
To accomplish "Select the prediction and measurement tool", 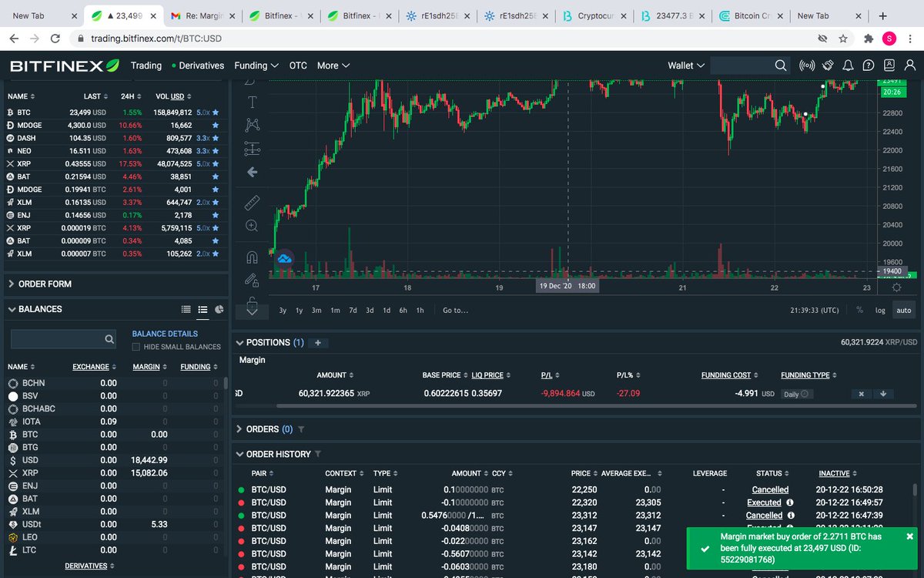I will [x=252, y=148].
